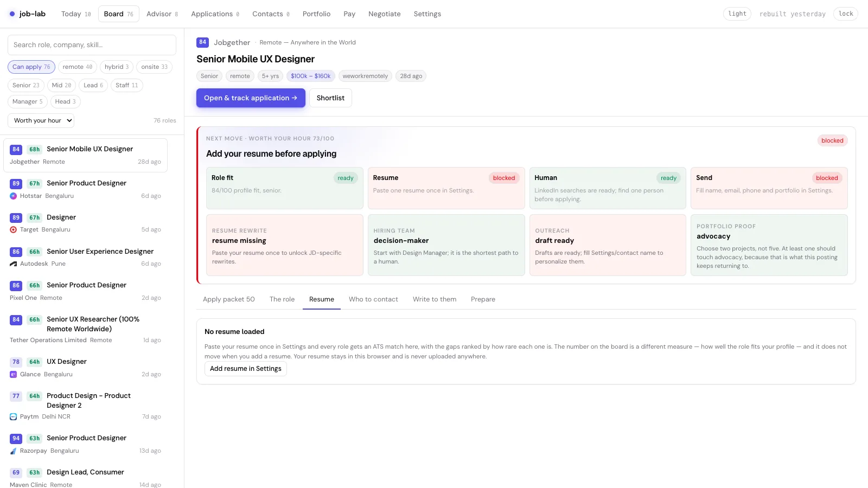Click the Hotstar company logo icon

pyautogui.click(x=14, y=196)
